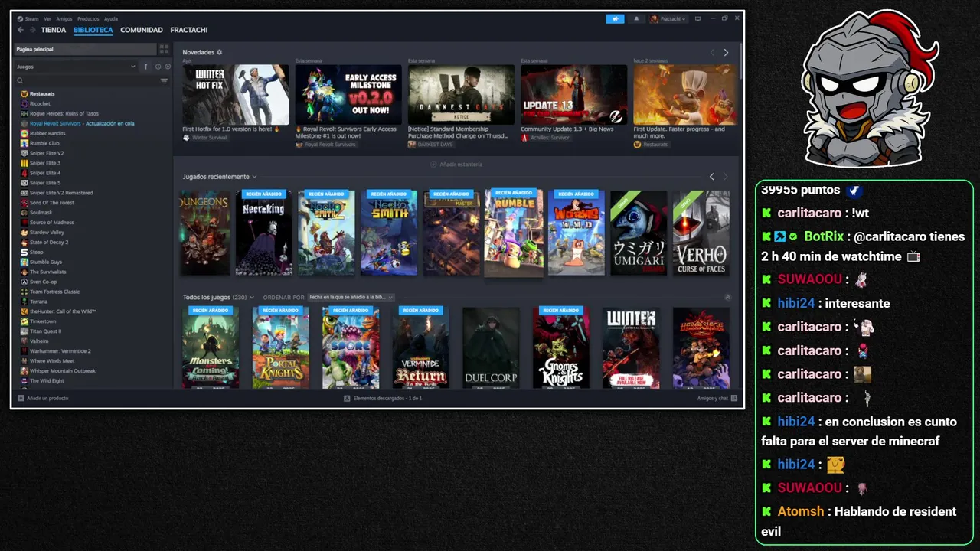Open Duel Corp game cover
This screenshot has height=551, width=980.
pyautogui.click(x=491, y=347)
